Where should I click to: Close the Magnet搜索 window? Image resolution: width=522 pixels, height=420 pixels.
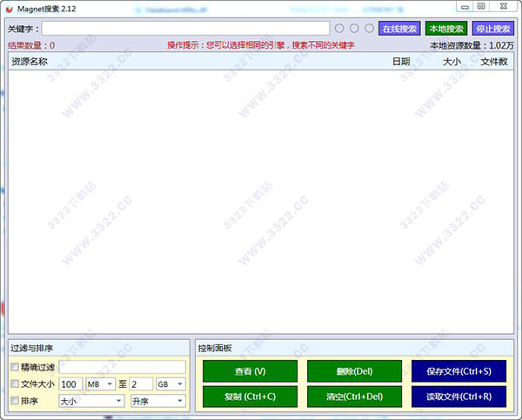point(504,6)
